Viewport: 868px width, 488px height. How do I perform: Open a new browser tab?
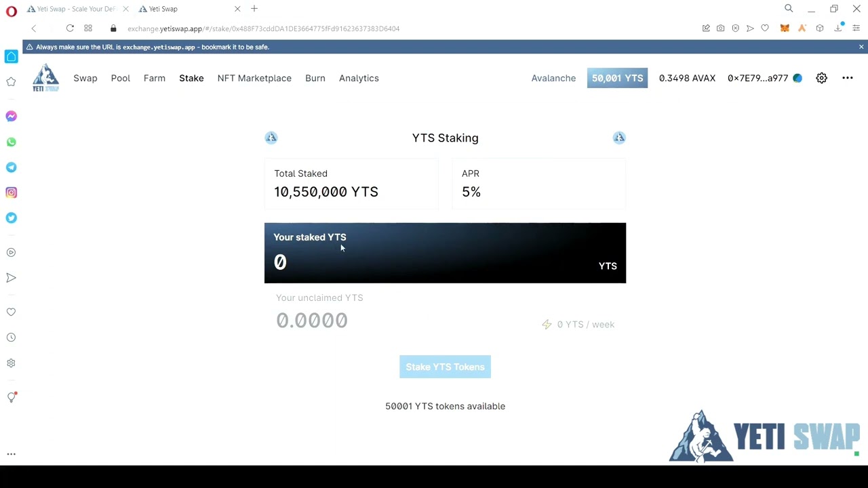[x=254, y=9]
